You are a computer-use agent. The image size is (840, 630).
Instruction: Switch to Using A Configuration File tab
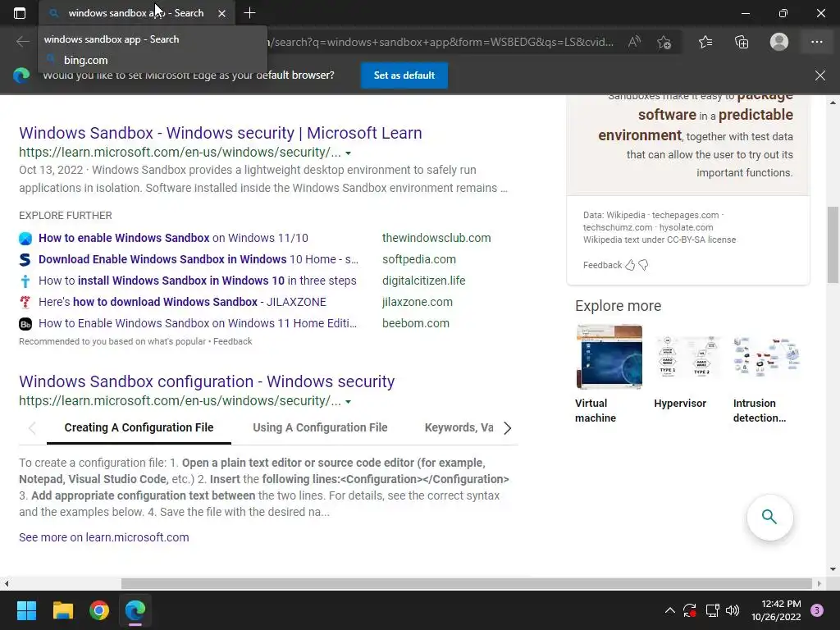tap(320, 427)
